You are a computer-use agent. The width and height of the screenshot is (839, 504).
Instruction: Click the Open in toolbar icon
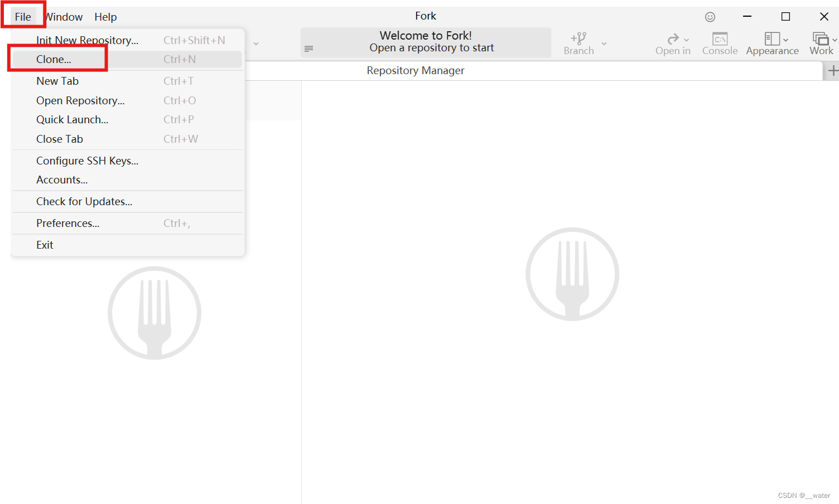coord(673,38)
